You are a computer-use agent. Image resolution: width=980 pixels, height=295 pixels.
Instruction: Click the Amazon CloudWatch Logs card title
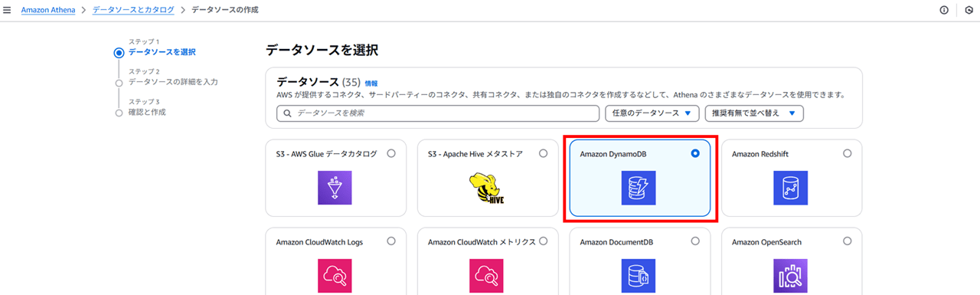(319, 242)
